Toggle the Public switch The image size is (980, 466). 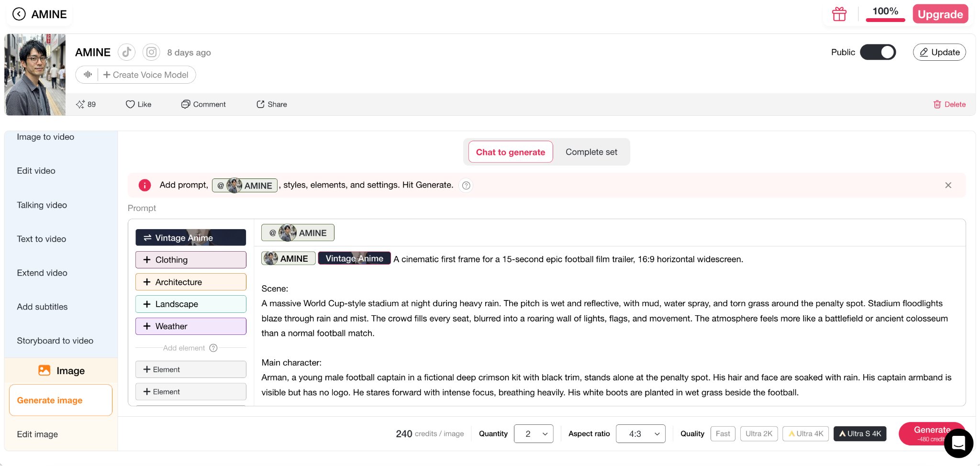click(878, 52)
